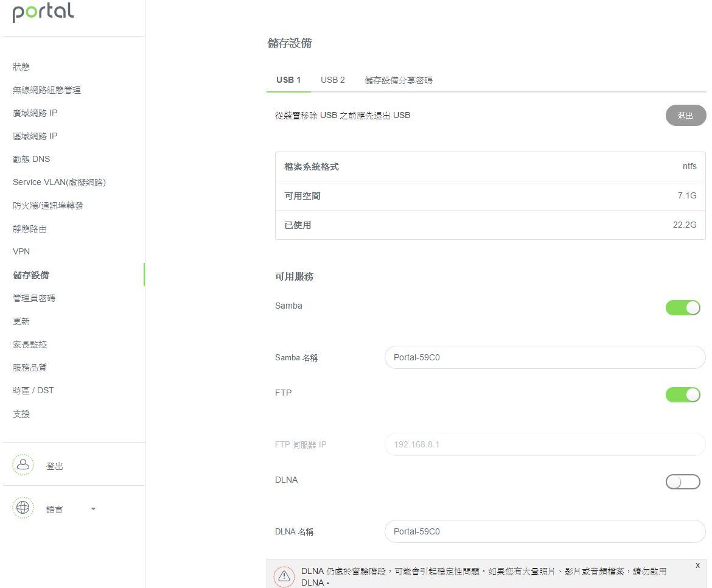Select 儲存設備 in the sidebar
This screenshot has width=712, height=588.
coord(31,275)
